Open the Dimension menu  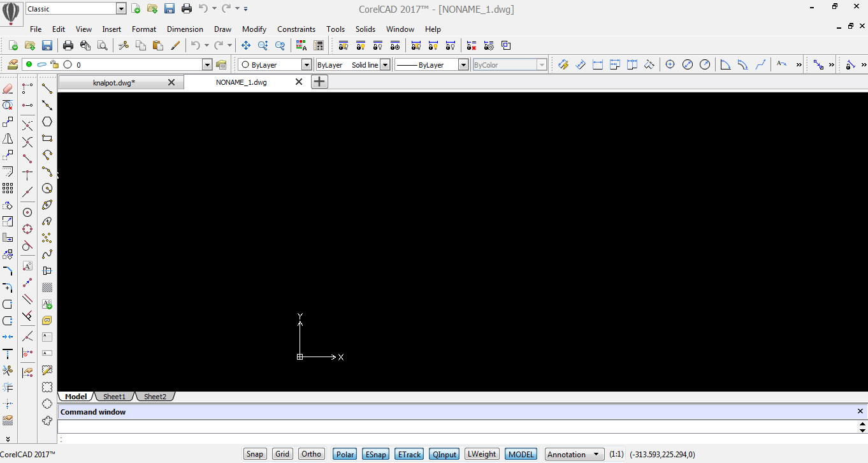point(185,29)
